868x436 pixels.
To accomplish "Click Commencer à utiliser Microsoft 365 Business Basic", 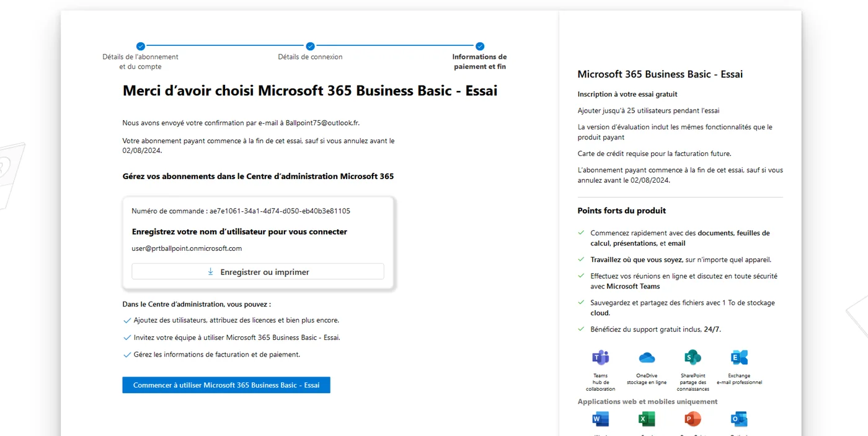I will coord(226,385).
